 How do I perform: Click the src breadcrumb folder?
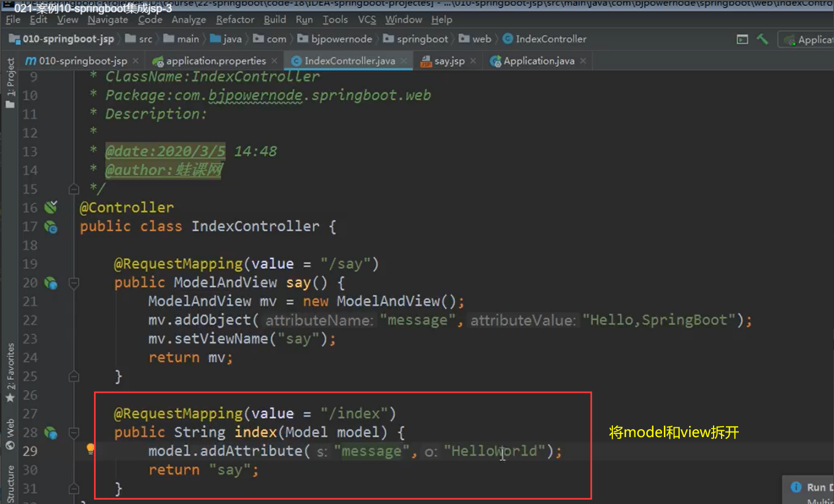pyautogui.click(x=139, y=39)
